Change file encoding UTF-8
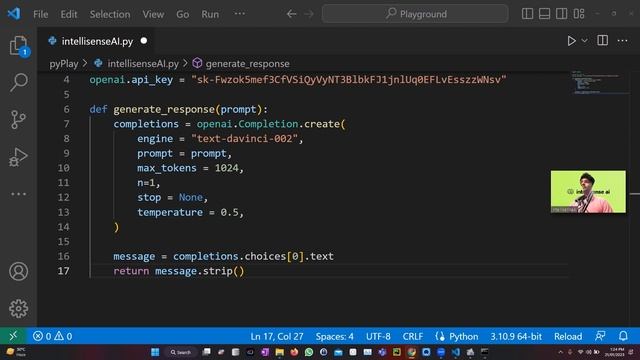Image resolution: width=640 pixels, height=360 pixels. 378,336
